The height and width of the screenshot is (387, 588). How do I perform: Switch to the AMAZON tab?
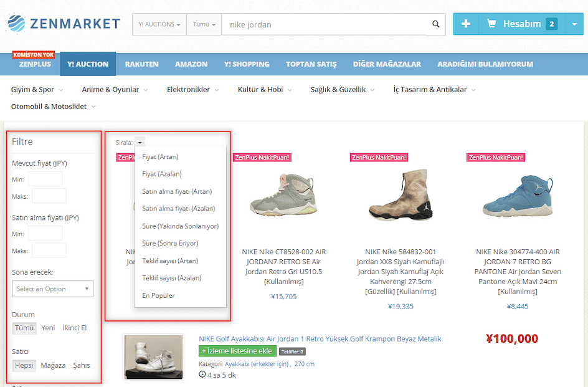coord(191,64)
